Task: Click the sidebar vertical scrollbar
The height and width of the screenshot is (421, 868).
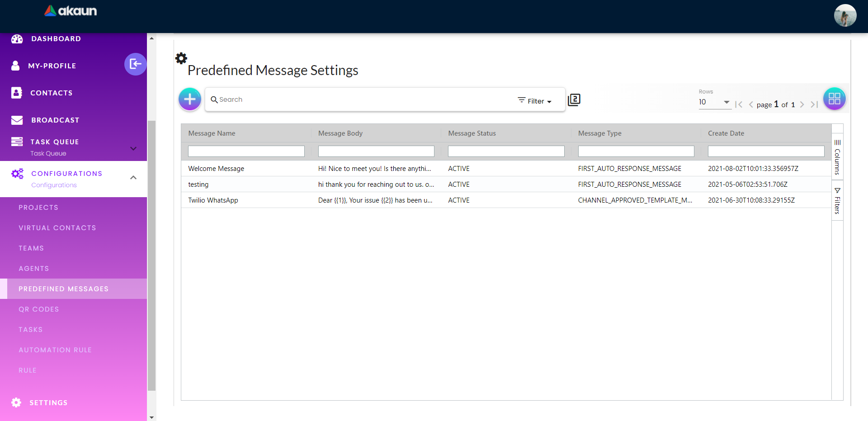Action: click(x=152, y=253)
